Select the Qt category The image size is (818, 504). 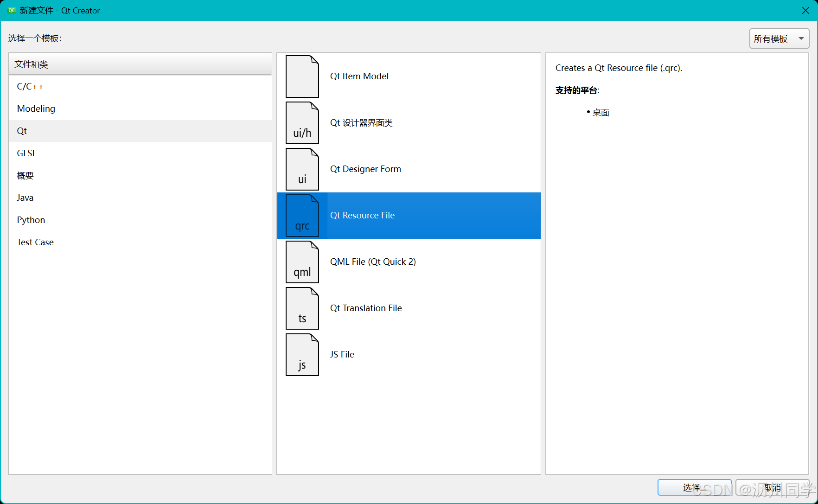pos(140,131)
